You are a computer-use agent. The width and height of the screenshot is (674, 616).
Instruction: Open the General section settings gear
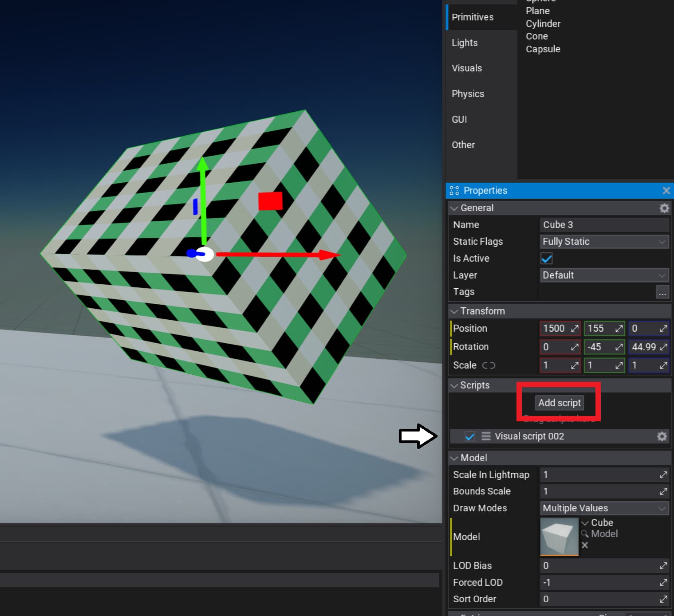(x=664, y=208)
